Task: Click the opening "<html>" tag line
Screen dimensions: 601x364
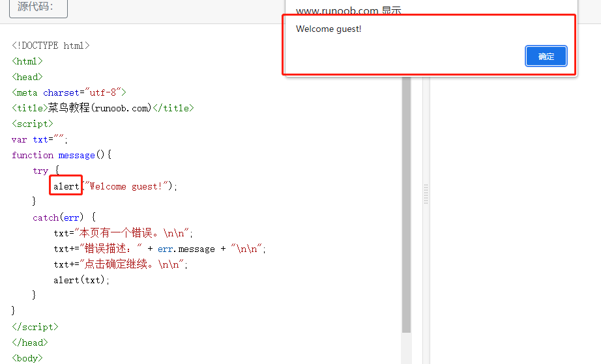Action: point(27,61)
